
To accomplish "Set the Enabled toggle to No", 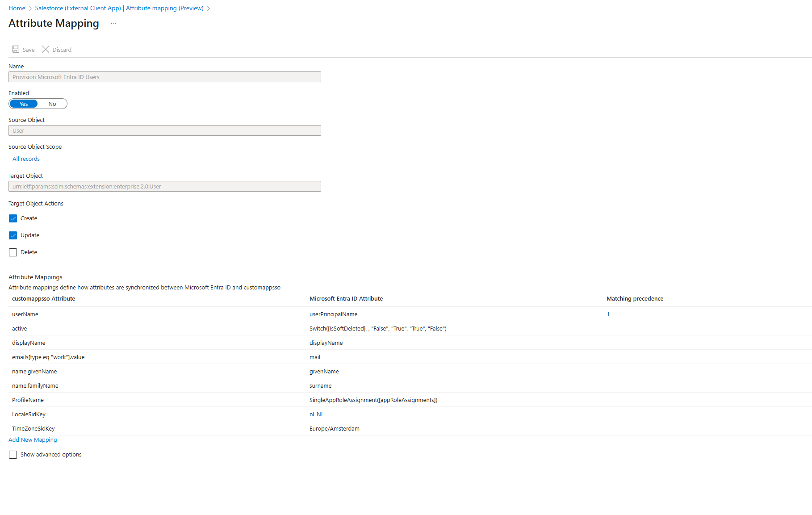I will pos(52,104).
